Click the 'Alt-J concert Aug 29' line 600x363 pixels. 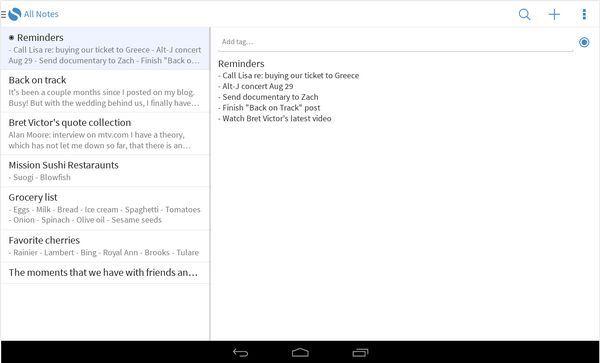pyautogui.click(x=256, y=86)
